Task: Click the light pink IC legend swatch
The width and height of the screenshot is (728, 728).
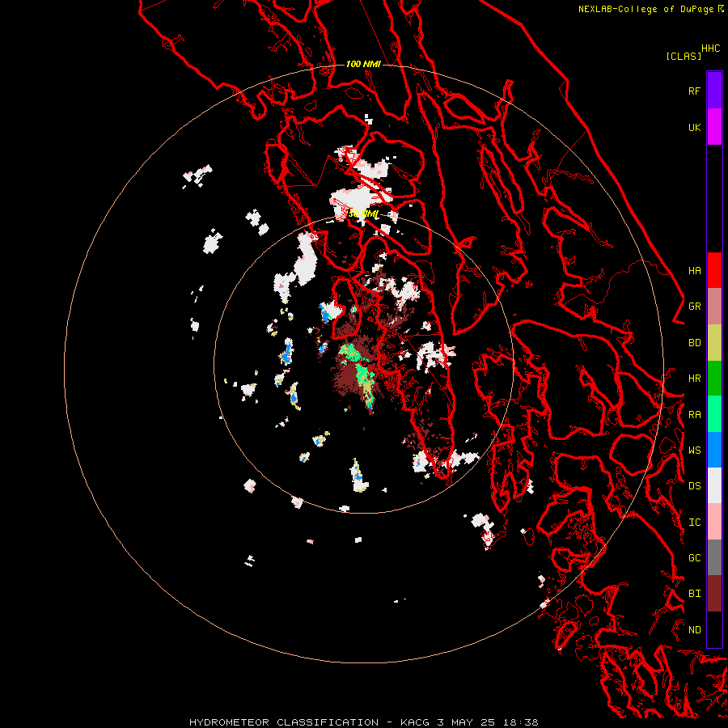Action: click(x=714, y=522)
